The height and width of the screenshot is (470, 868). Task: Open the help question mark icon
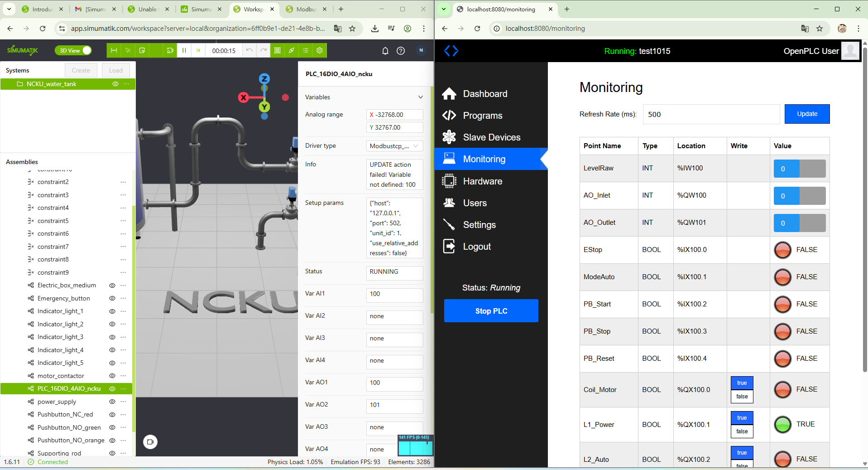[x=401, y=51]
